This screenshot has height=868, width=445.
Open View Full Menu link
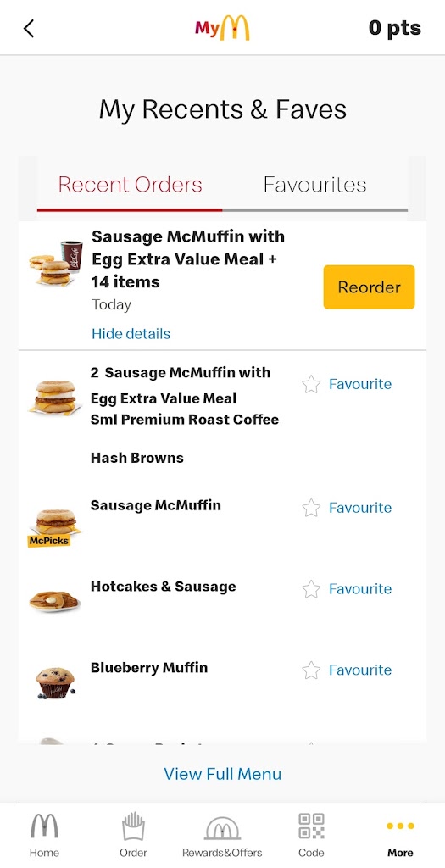[222, 773]
